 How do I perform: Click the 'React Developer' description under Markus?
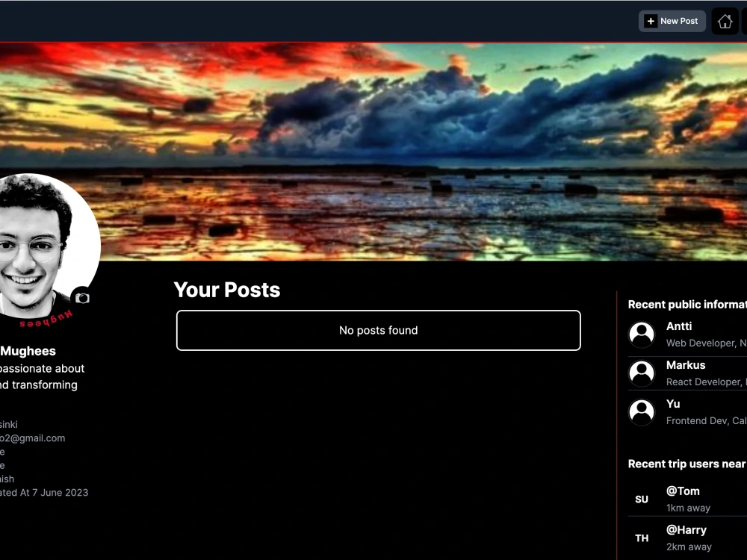tap(707, 382)
